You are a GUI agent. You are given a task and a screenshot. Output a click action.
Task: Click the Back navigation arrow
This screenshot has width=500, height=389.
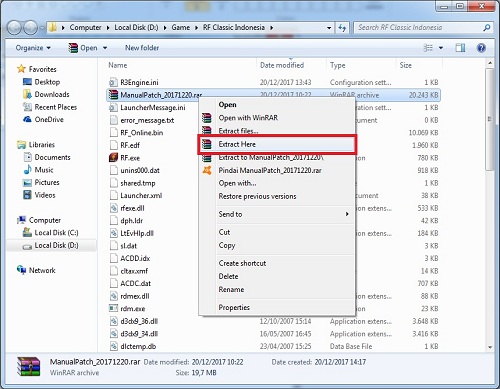point(15,28)
